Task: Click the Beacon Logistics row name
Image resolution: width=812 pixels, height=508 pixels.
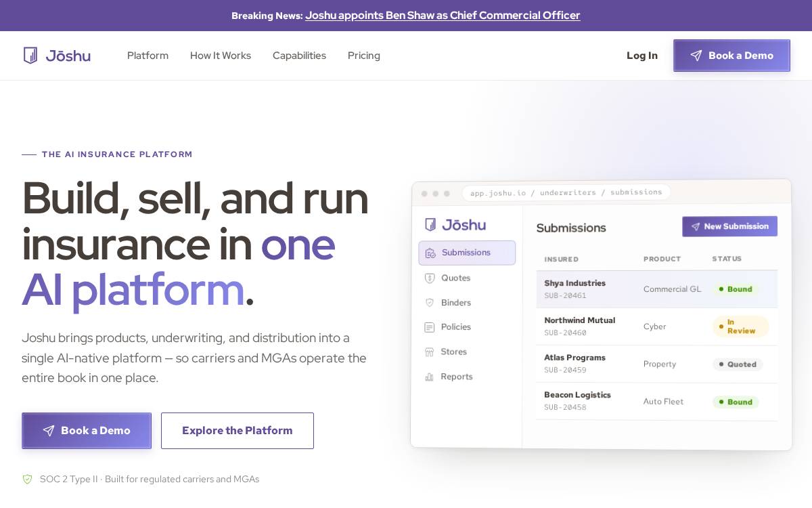Action: [577, 395]
